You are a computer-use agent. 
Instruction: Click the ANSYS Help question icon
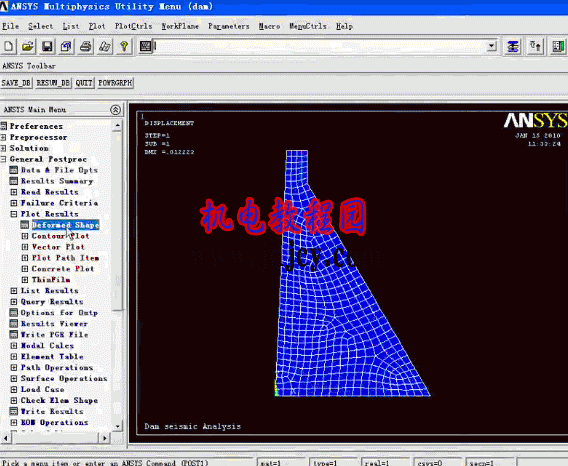click(124, 47)
